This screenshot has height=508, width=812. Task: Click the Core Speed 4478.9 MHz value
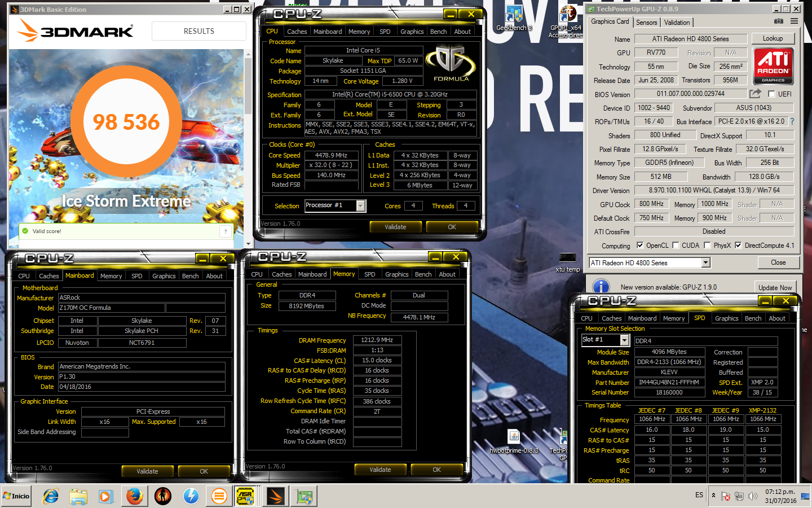pos(331,155)
